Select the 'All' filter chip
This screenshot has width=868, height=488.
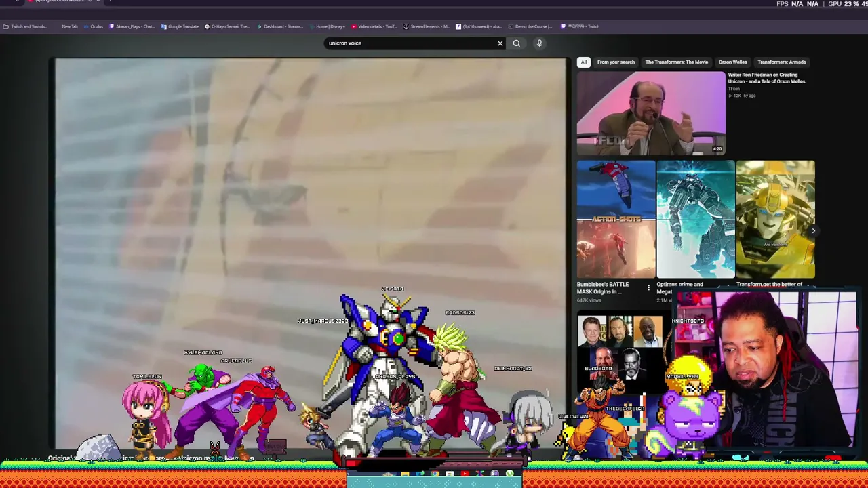click(583, 62)
